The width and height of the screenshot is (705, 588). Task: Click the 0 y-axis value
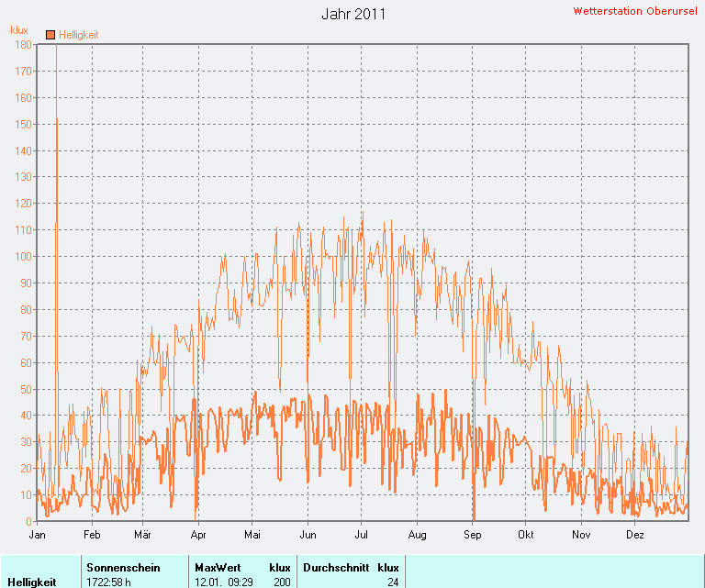click(x=28, y=522)
